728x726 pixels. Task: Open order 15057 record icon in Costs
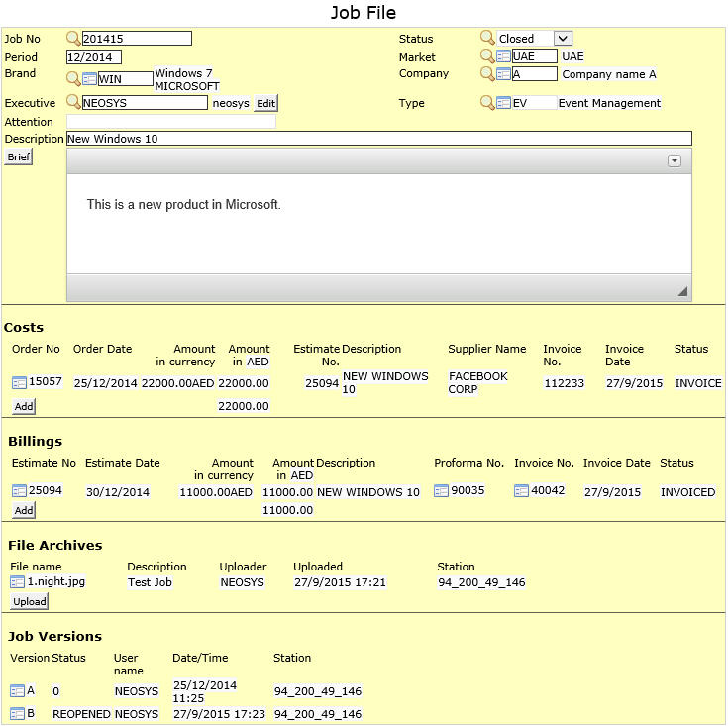tap(19, 383)
